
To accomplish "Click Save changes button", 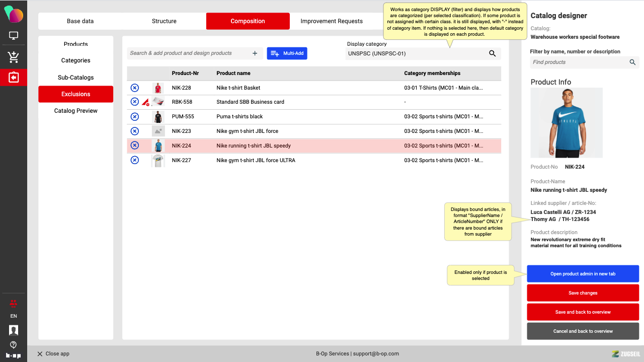I will pos(583,293).
